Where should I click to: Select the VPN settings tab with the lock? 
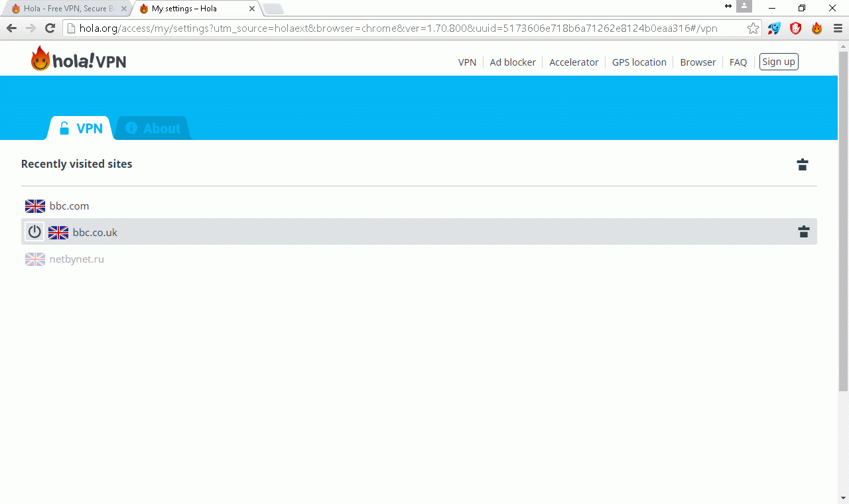tap(80, 129)
